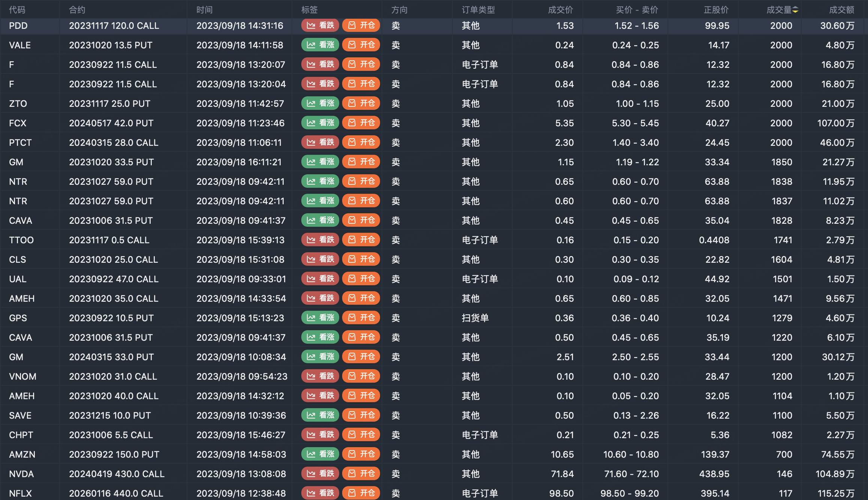868x500 pixels.
Task: Click the 看跌 tag in TTOO row
Action: point(320,240)
